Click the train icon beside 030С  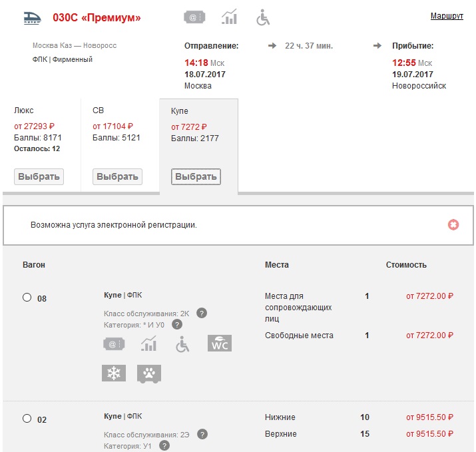coord(32,18)
